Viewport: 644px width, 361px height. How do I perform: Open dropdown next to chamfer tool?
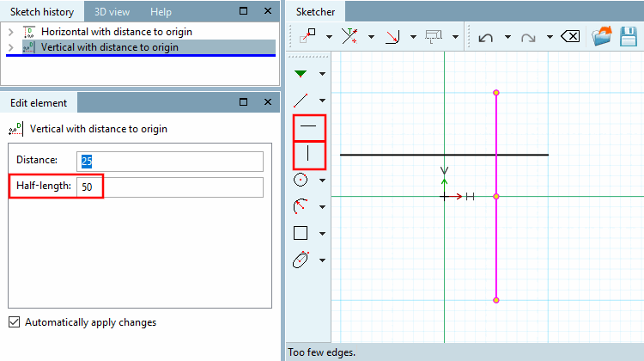pyautogui.click(x=413, y=37)
